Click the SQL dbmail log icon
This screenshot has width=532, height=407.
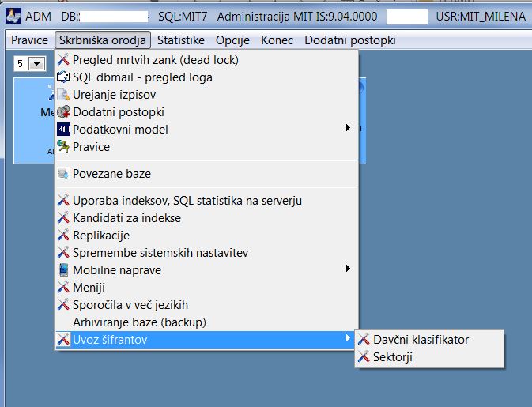[x=63, y=77]
